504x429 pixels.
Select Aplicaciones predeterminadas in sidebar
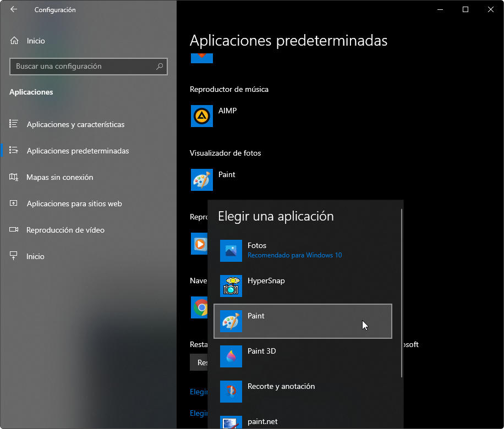pyautogui.click(x=78, y=151)
